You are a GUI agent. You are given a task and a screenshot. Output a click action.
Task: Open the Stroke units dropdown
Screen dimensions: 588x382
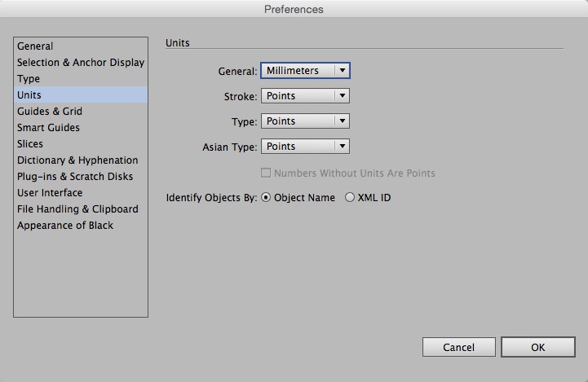click(305, 96)
